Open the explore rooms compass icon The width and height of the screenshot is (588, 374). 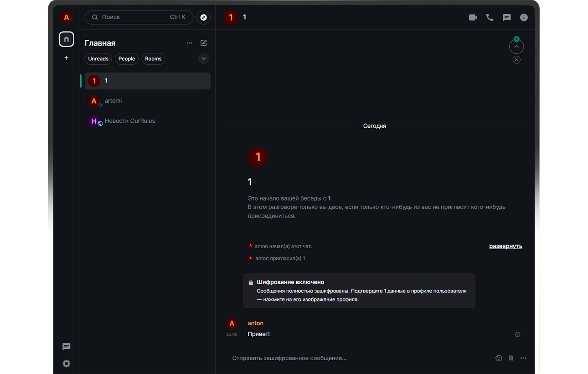click(204, 17)
